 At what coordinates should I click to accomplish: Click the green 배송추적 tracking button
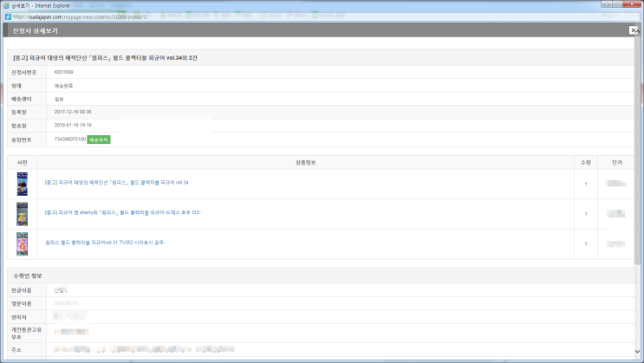(99, 140)
